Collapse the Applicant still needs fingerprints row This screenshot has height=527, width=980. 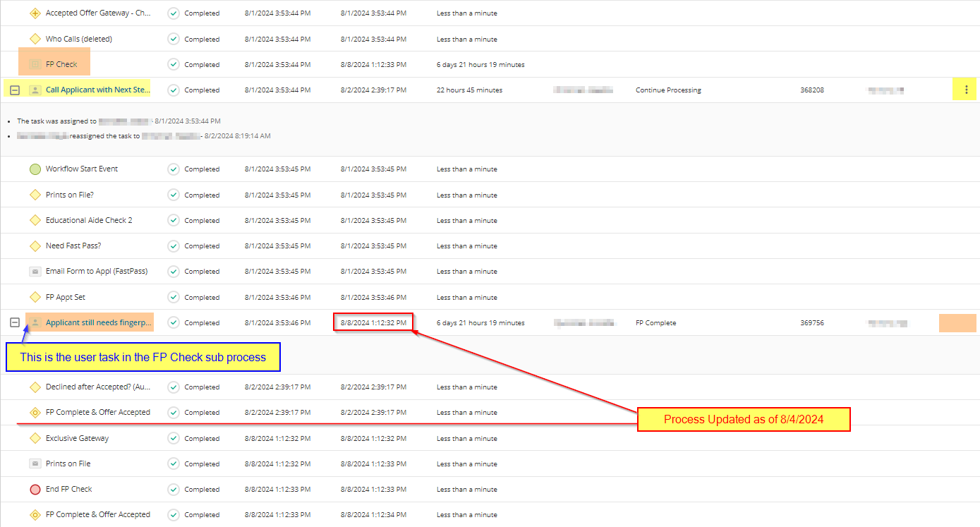tap(15, 323)
